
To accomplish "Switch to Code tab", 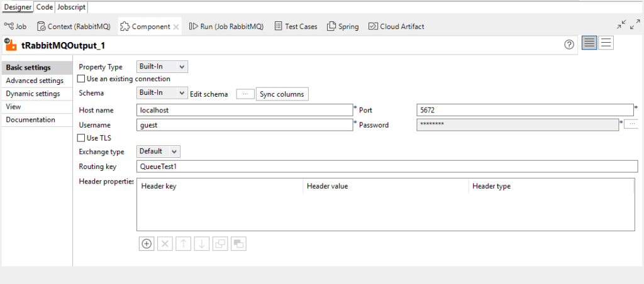I will pos(45,7).
